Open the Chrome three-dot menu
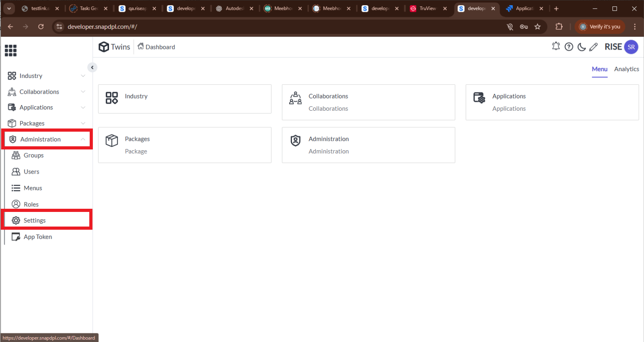The width and height of the screenshot is (644, 342). [635, 26]
